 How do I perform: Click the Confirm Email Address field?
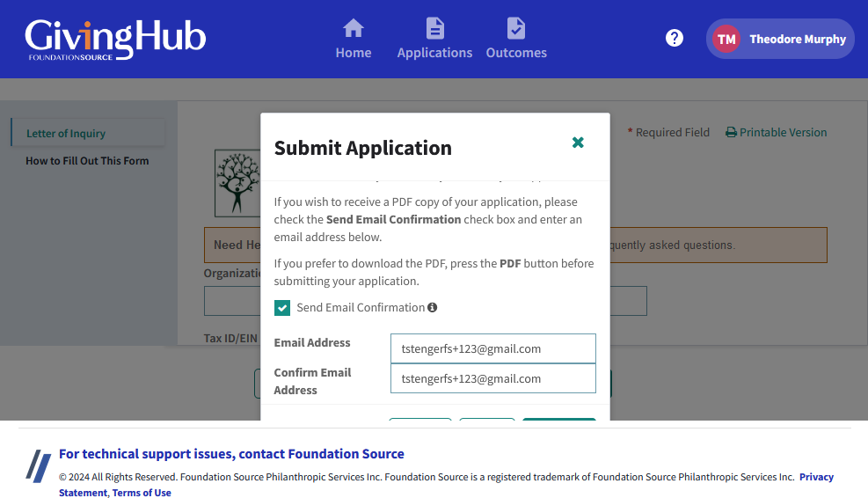coord(493,378)
